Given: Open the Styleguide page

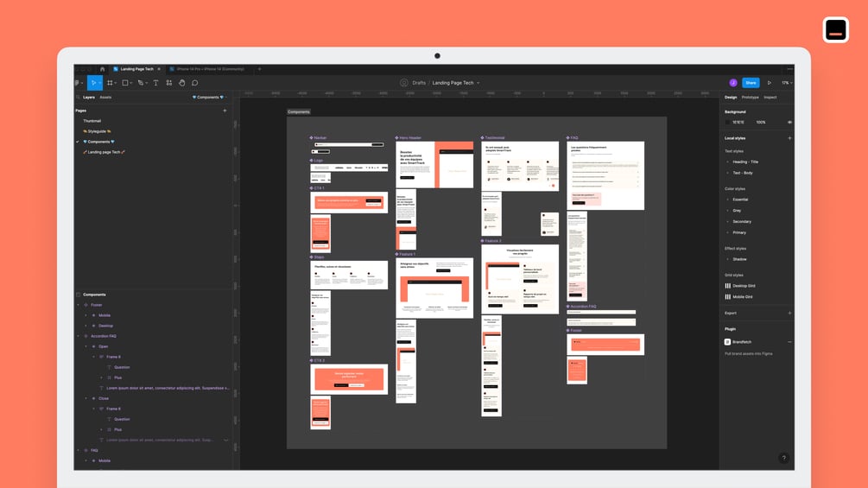Looking at the screenshot, I should tap(97, 131).
